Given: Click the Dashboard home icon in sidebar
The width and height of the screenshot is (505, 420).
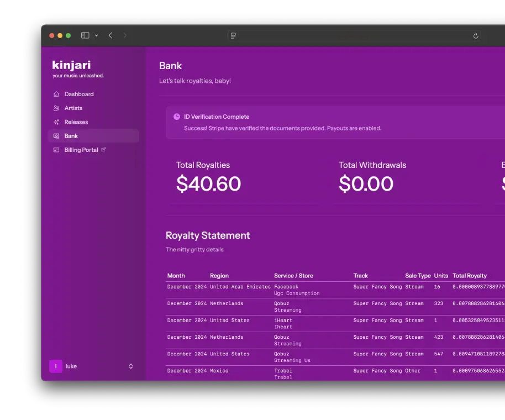Looking at the screenshot, I should coord(56,95).
